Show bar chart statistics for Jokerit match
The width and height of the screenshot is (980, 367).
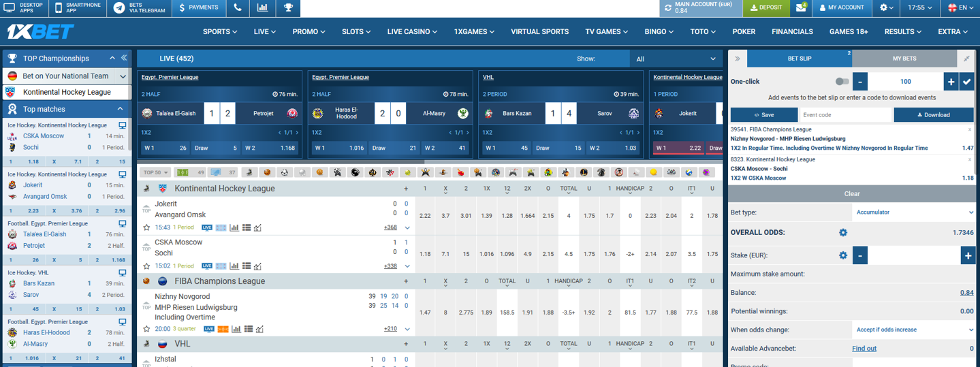[235, 228]
